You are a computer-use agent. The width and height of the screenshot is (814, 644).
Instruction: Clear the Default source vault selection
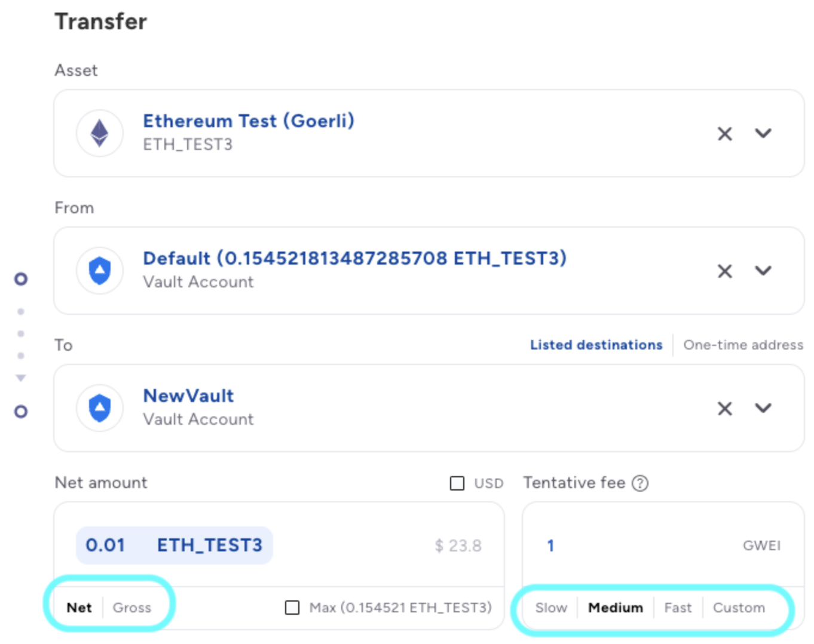724,271
